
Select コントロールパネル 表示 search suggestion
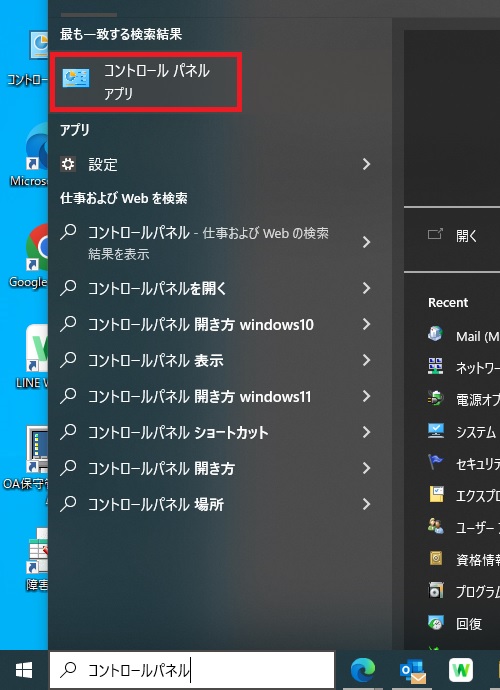coord(156,360)
